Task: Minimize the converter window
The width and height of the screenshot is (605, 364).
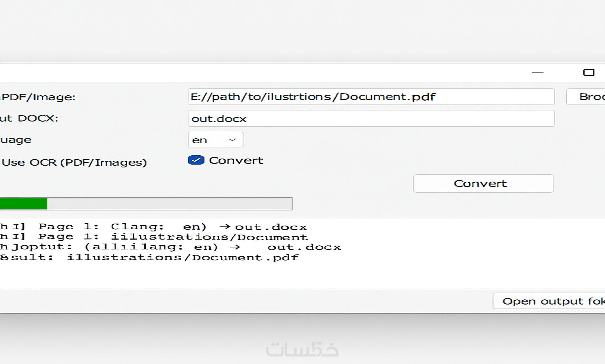Action: 537,72
